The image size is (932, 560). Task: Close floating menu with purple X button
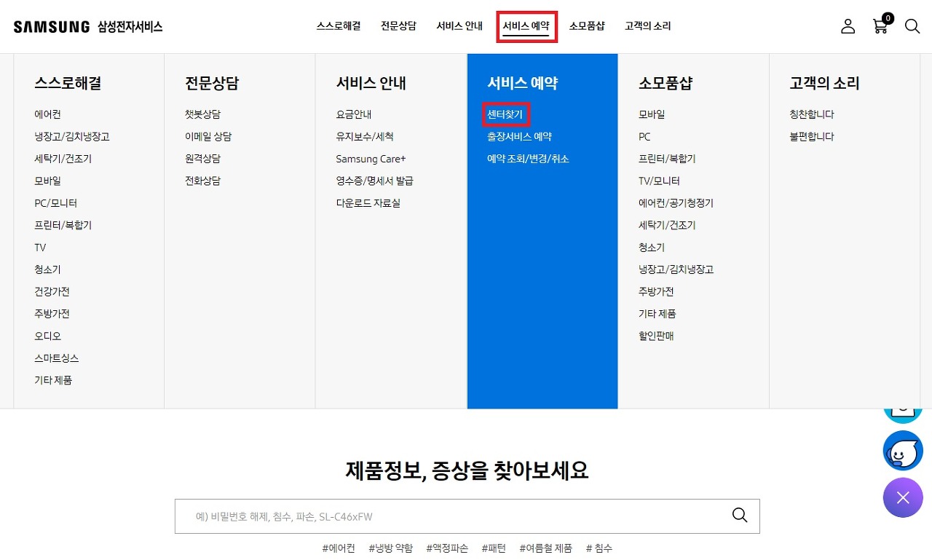[x=903, y=498]
